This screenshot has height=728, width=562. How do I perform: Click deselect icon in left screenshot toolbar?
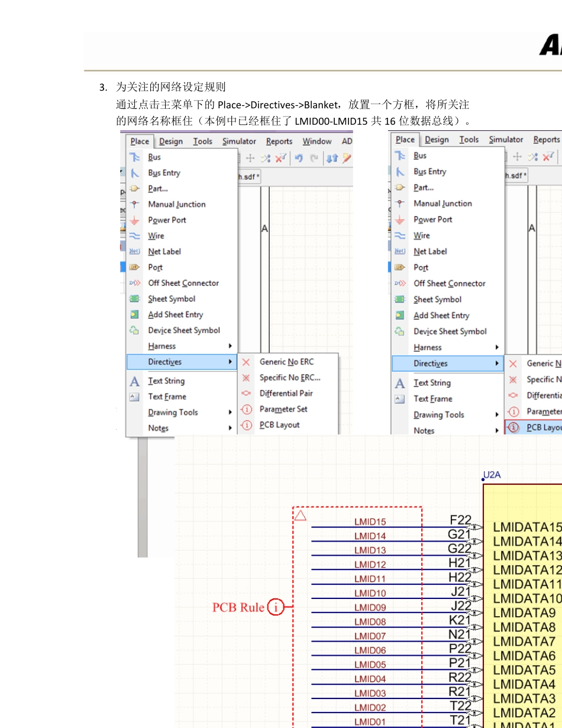tap(266, 157)
